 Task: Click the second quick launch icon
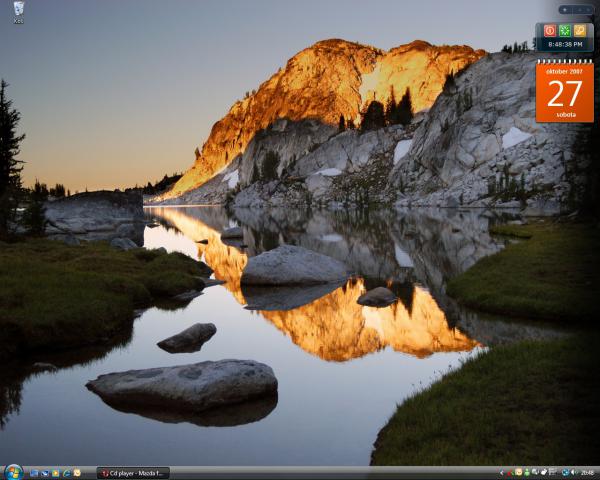45,472
